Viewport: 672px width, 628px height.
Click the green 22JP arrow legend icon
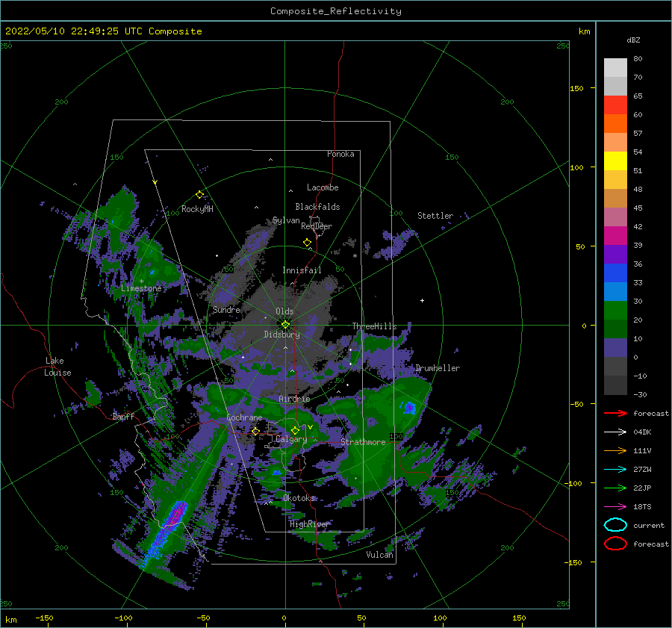coord(615,488)
